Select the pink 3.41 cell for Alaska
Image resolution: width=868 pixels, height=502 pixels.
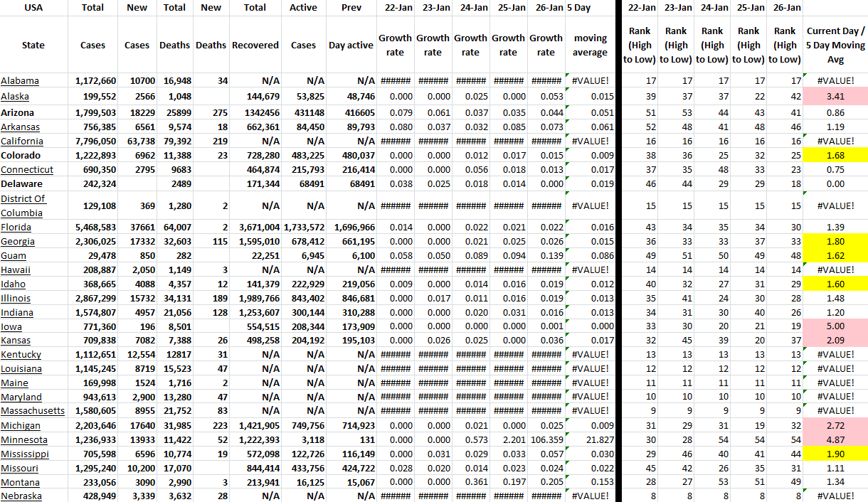coord(835,96)
